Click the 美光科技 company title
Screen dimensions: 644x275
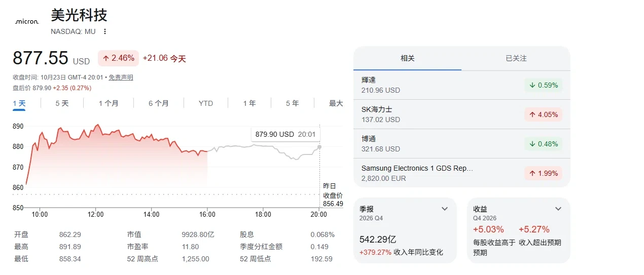79,15
